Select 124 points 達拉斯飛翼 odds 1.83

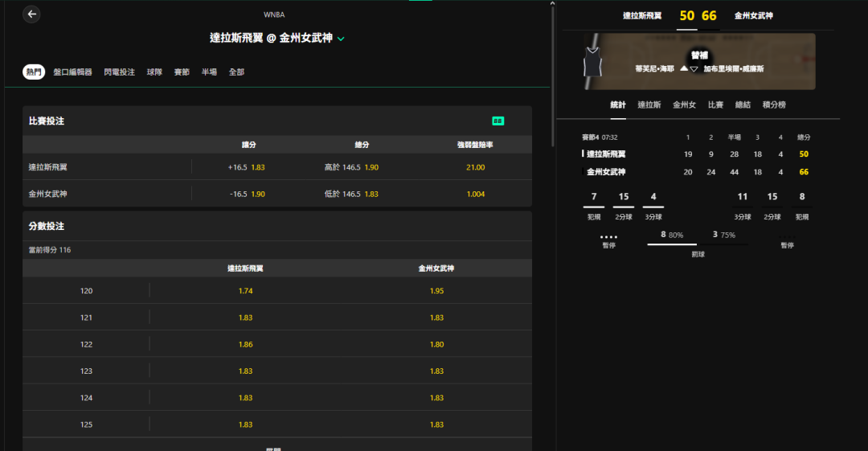click(245, 398)
